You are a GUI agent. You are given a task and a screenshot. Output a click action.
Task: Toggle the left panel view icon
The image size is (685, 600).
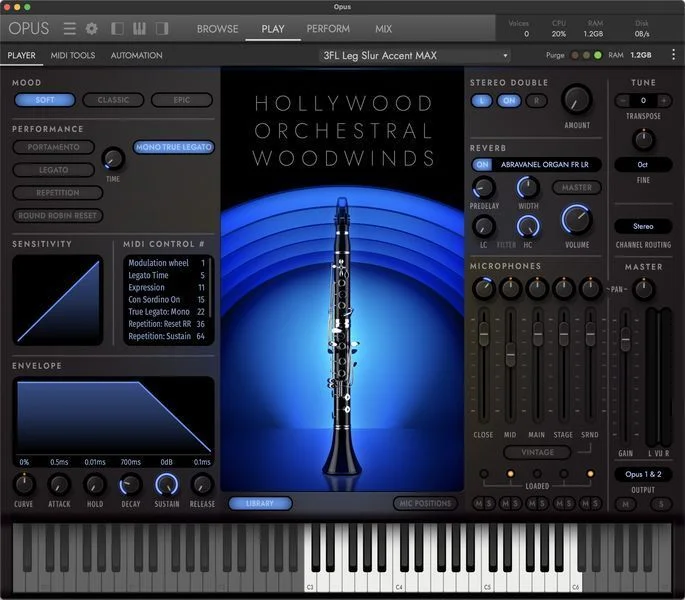coord(117,29)
